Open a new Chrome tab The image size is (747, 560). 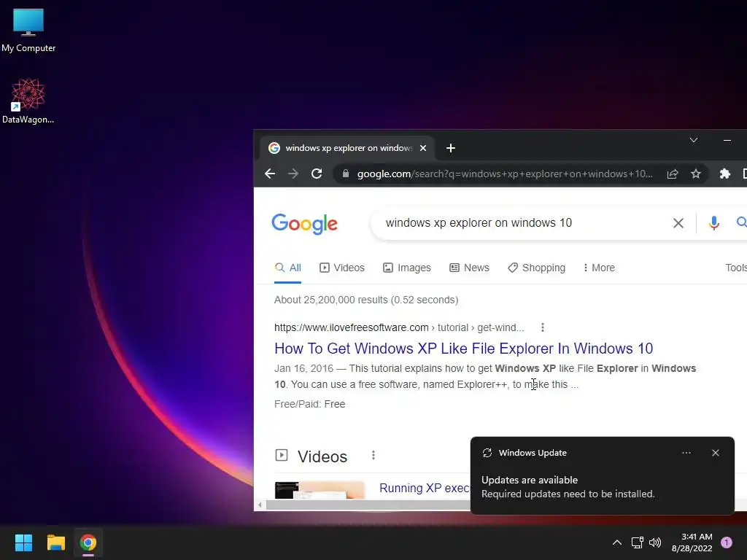click(x=451, y=148)
